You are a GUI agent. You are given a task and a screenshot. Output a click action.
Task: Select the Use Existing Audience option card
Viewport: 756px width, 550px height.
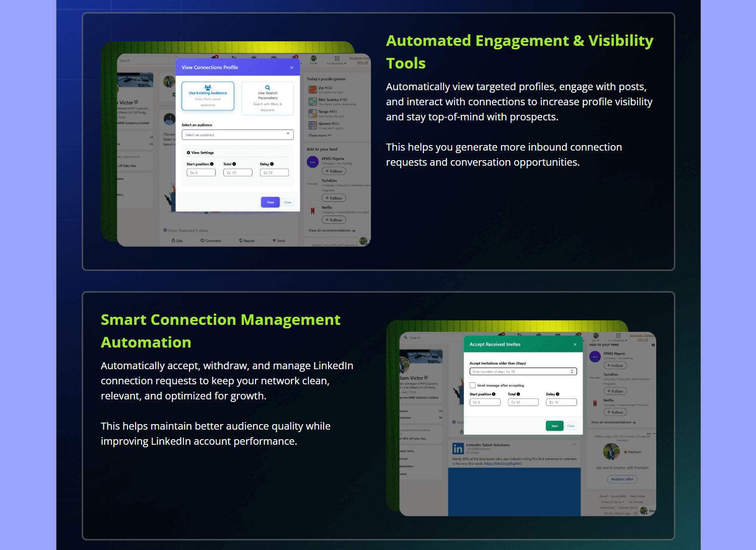pos(208,96)
